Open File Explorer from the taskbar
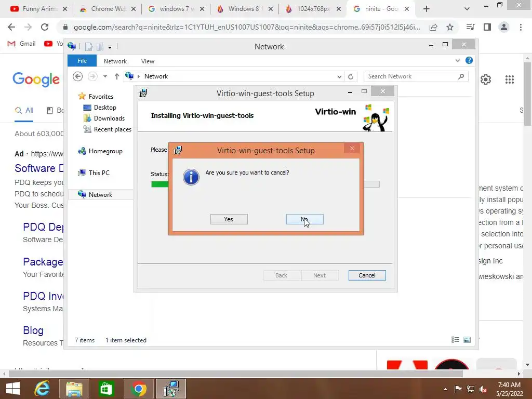 click(x=74, y=389)
